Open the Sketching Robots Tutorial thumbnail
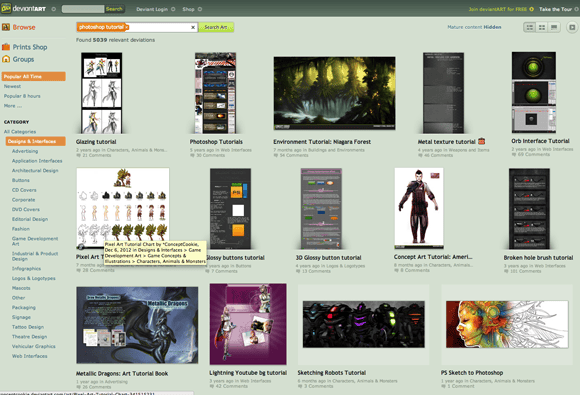 tap(364, 324)
